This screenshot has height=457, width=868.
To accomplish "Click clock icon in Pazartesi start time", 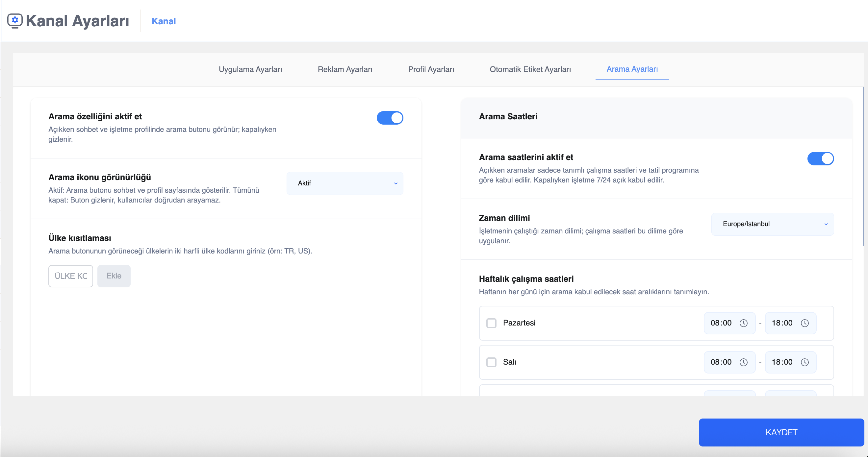I will (x=743, y=323).
